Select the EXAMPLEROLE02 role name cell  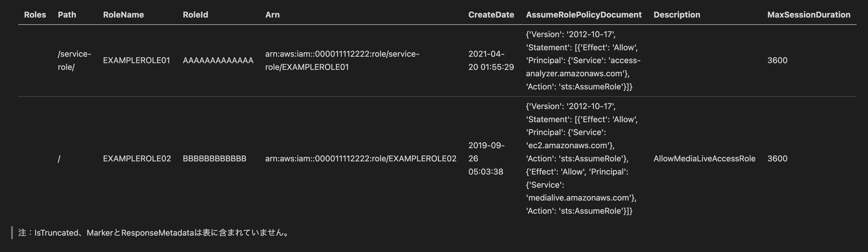tap(137, 159)
